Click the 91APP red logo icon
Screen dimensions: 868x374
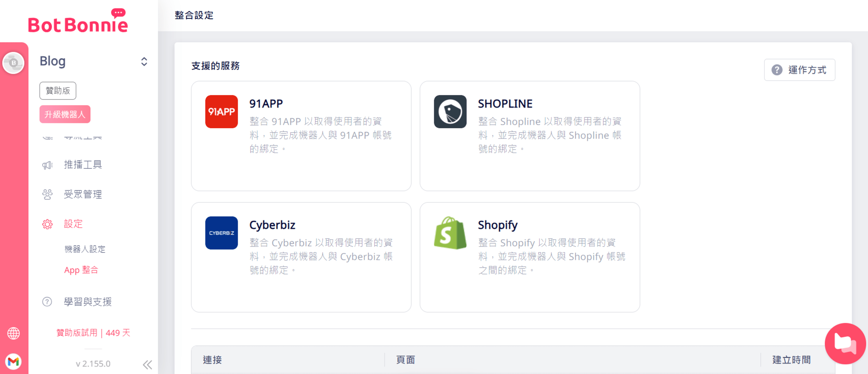click(x=222, y=112)
